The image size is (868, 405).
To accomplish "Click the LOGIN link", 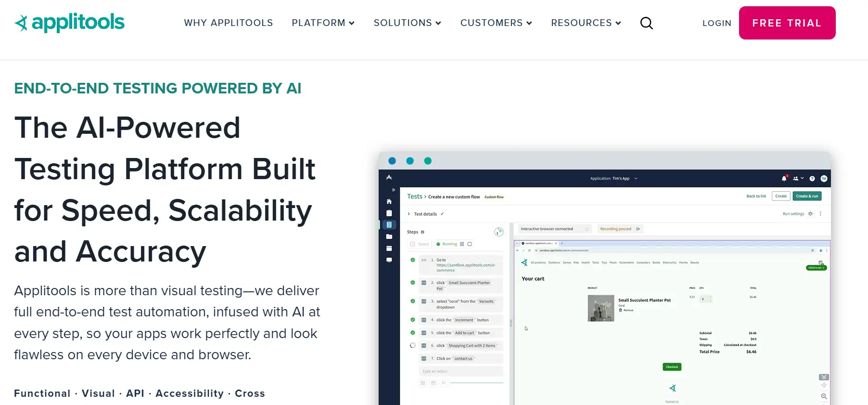I will click(x=717, y=23).
